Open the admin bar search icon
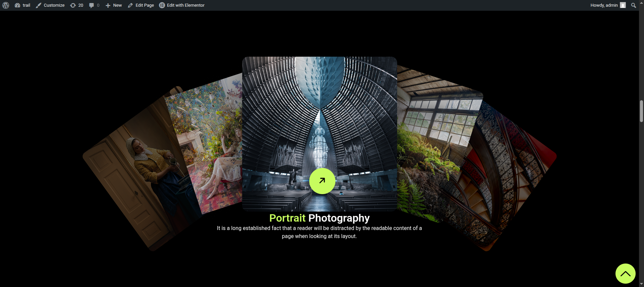The width and height of the screenshot is (644, 287). coord(633,5)
